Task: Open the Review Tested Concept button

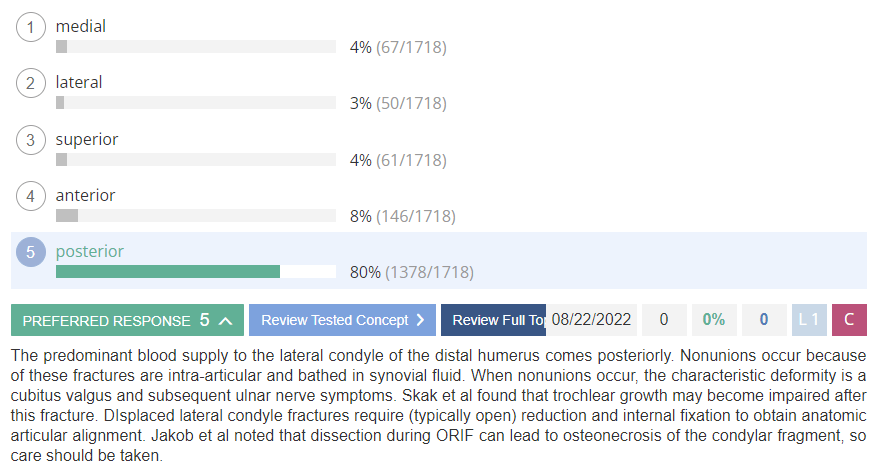Action: [x=342, y=320]
